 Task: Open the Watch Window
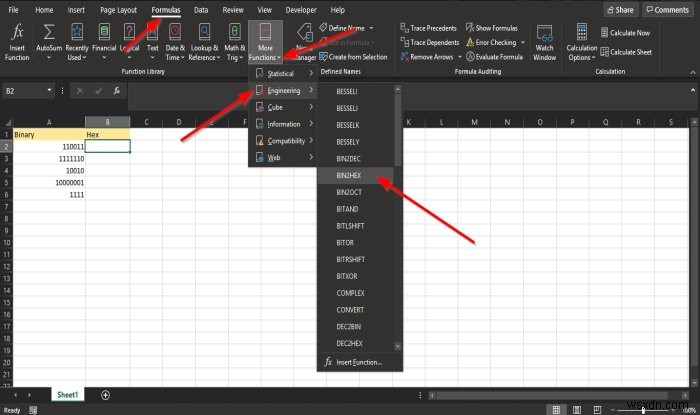tap(545, 42)
